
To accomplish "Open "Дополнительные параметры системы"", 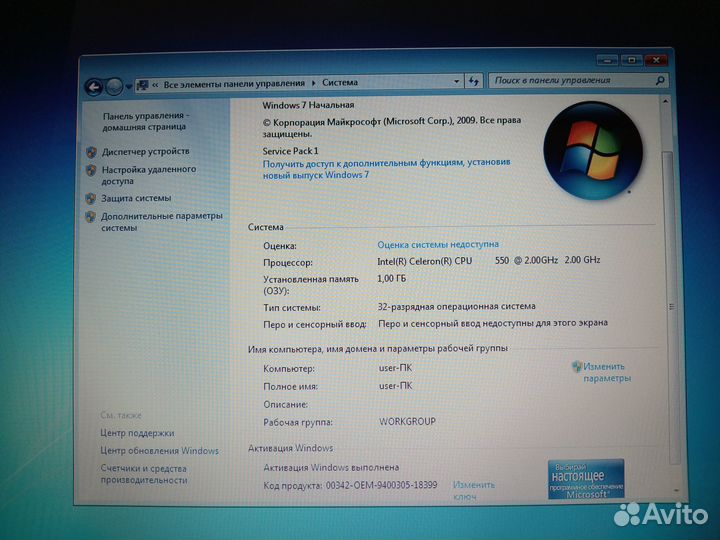I will [162, 221].
